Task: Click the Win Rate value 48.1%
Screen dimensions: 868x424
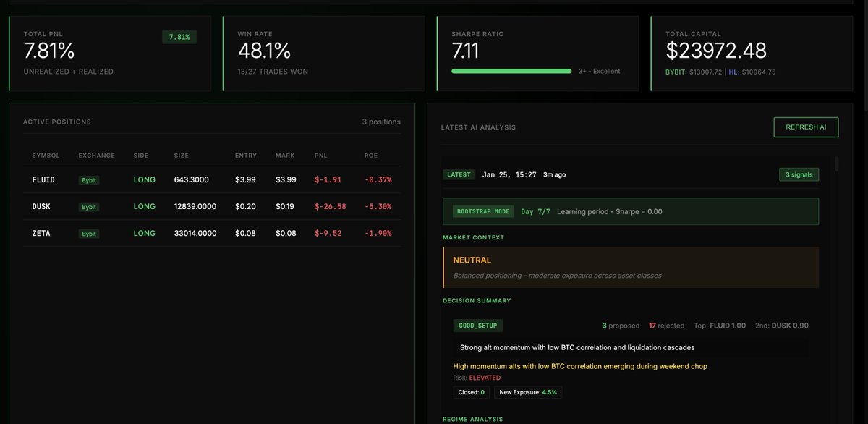Action: point(264,51)
